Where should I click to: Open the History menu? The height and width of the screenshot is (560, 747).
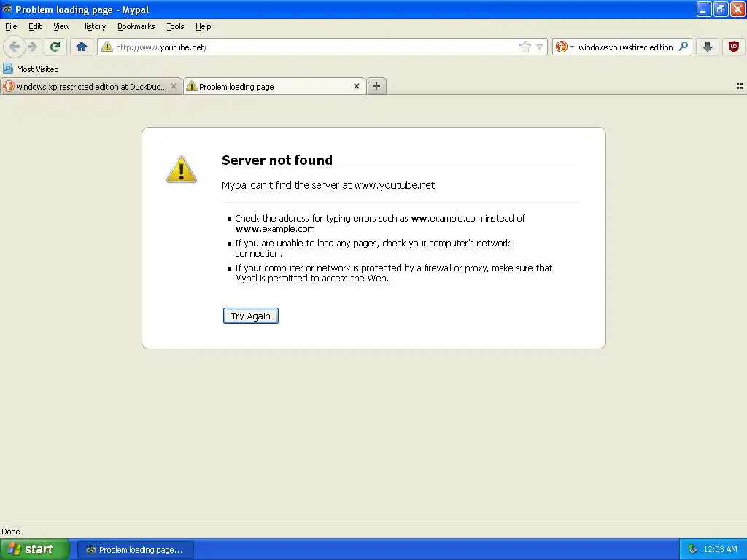[x=93, y=27]
